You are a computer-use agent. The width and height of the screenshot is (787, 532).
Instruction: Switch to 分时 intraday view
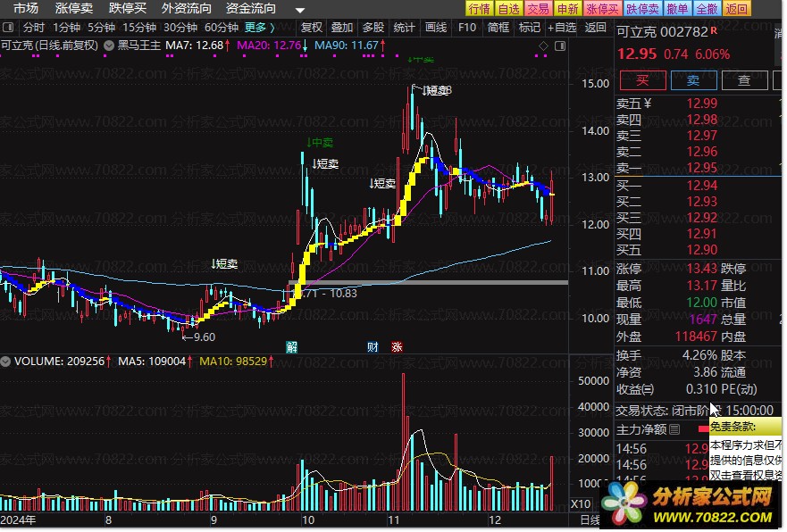(x=34, y=28)
